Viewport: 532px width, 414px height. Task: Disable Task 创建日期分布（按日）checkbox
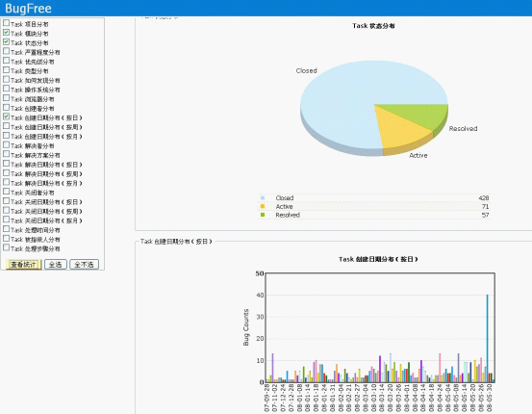pos(6,116)
